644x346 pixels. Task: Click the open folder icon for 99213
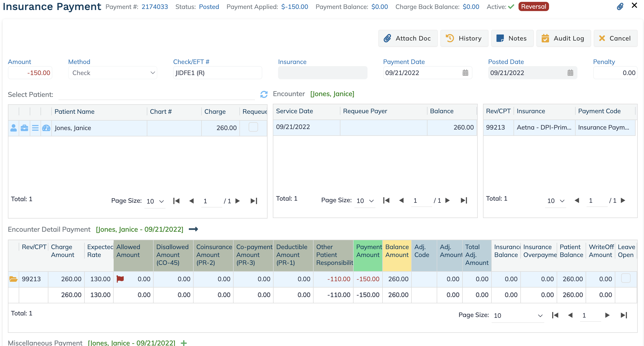point(13,279)
